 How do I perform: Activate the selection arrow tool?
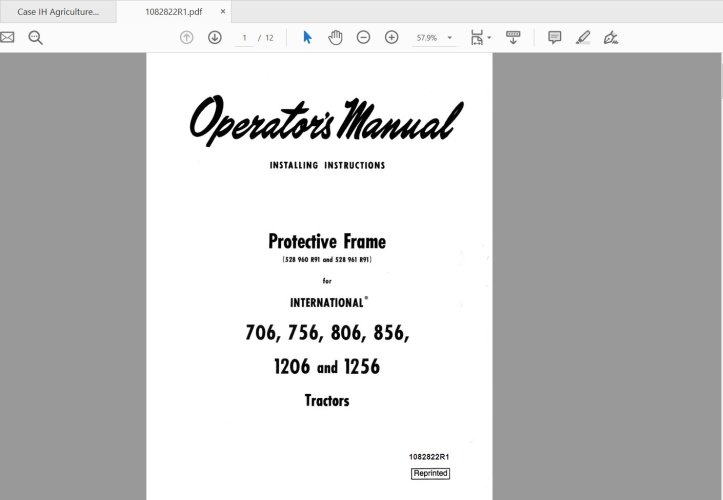click(307, 37)
